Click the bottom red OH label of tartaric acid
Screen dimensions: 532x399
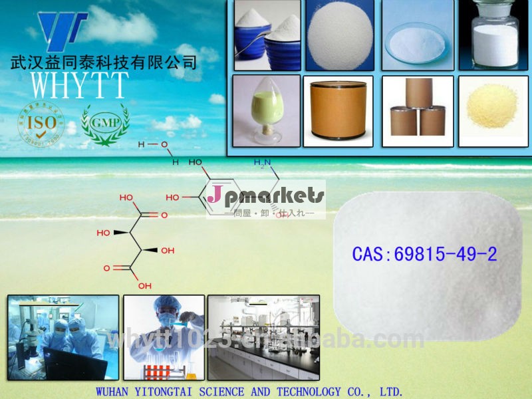click(145, 286)
